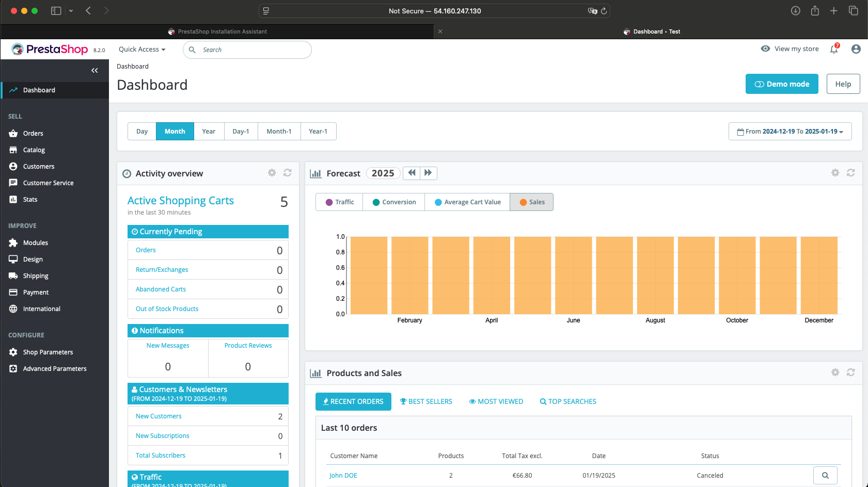Open the Help button

point(843,84)
